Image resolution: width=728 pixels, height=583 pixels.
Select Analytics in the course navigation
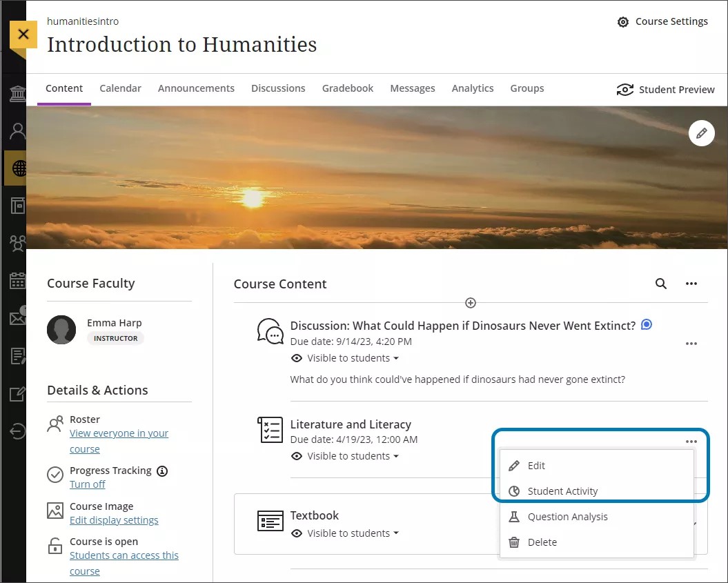click(x=473, y=88)
